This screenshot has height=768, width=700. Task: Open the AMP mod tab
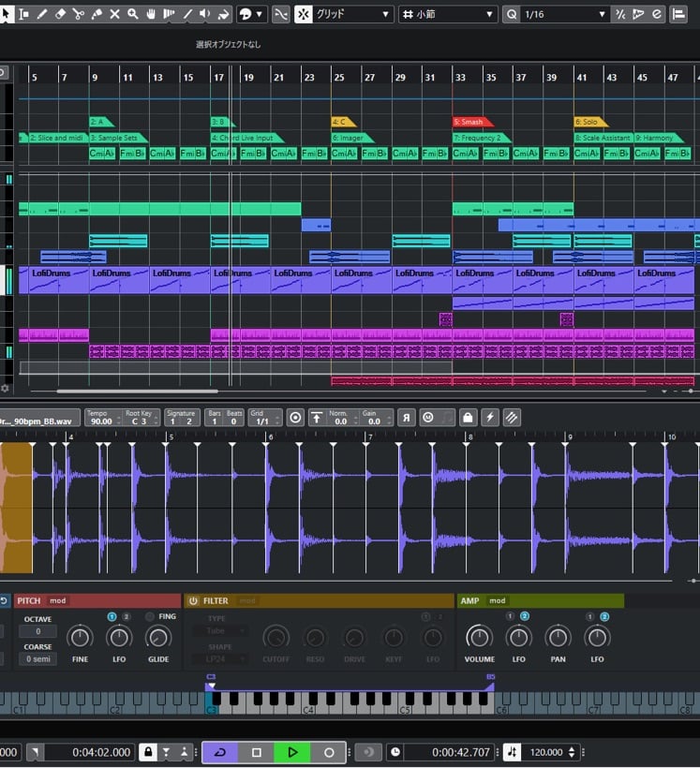(498, 600)
